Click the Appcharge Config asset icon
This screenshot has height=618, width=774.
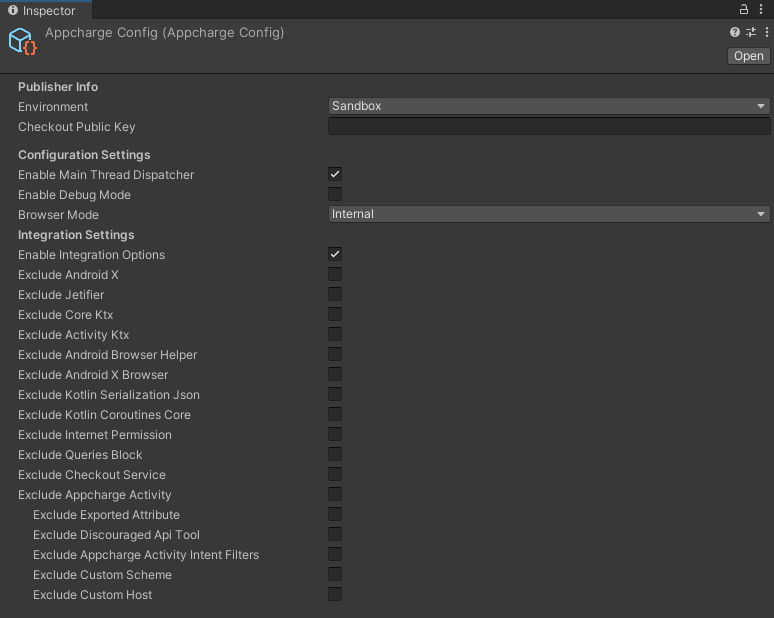[23, 41]
